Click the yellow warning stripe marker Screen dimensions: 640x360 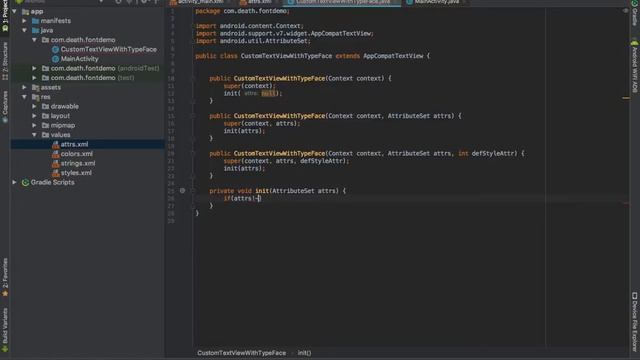point(626,98)
